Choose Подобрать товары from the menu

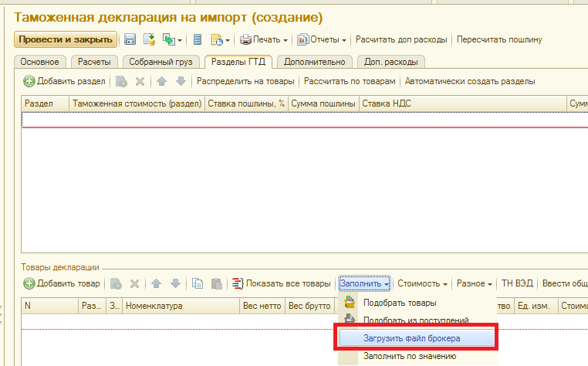coord(399,303)
